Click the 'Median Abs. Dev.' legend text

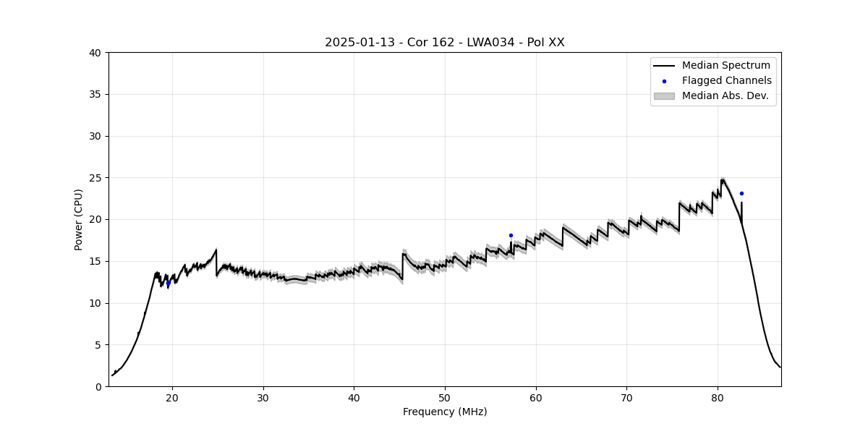tap(725, 96)
